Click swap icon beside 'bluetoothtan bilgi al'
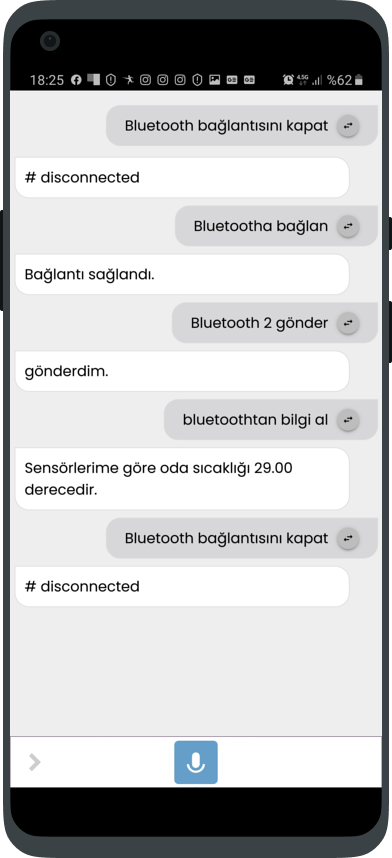The width and height of the screenshot is (392, 858). tap(348, 420)
